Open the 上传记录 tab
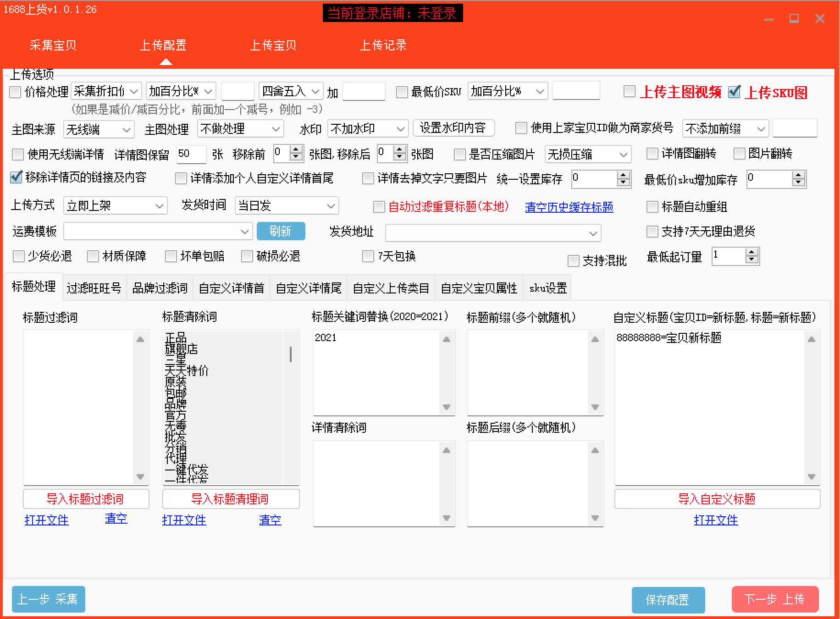The image size is (840, 619). pos(383,45)
